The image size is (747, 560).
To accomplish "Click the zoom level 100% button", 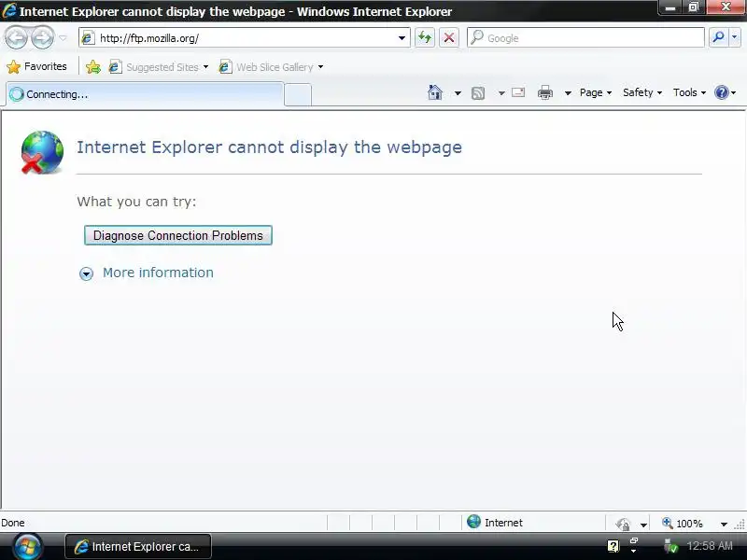I will (x=683, y=524).
